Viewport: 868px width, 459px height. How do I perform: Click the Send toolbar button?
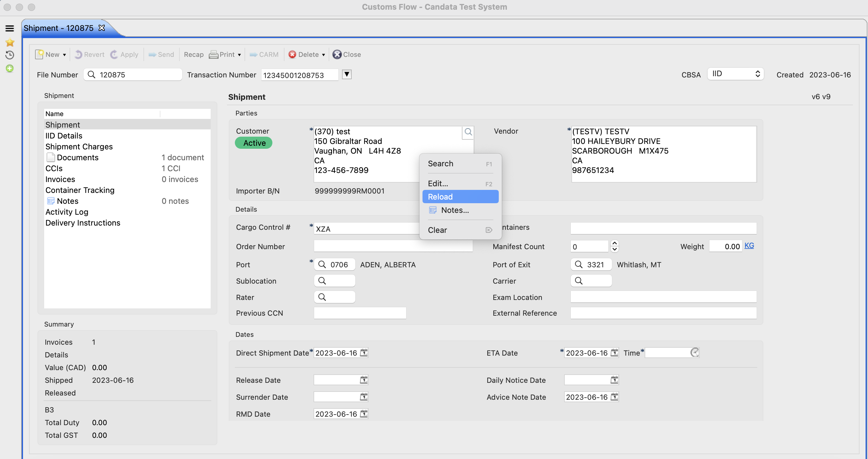161,54
